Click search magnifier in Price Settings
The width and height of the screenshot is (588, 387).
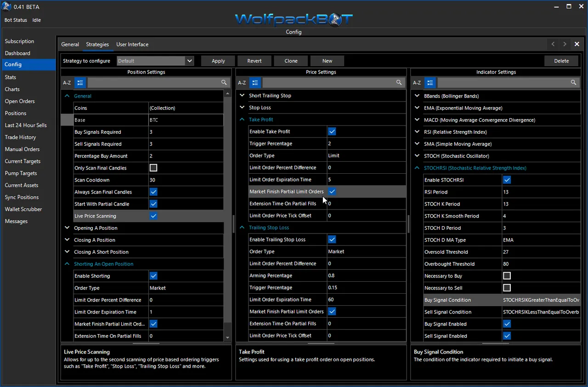click(x=399, y=83)
